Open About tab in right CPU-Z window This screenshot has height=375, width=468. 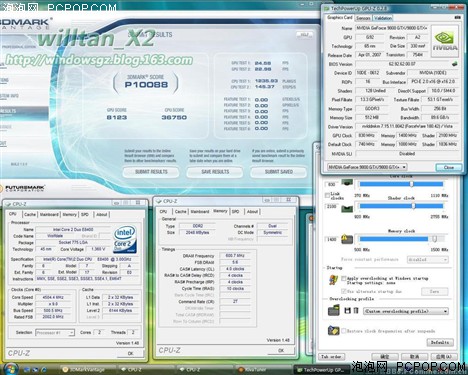point(252,212)
